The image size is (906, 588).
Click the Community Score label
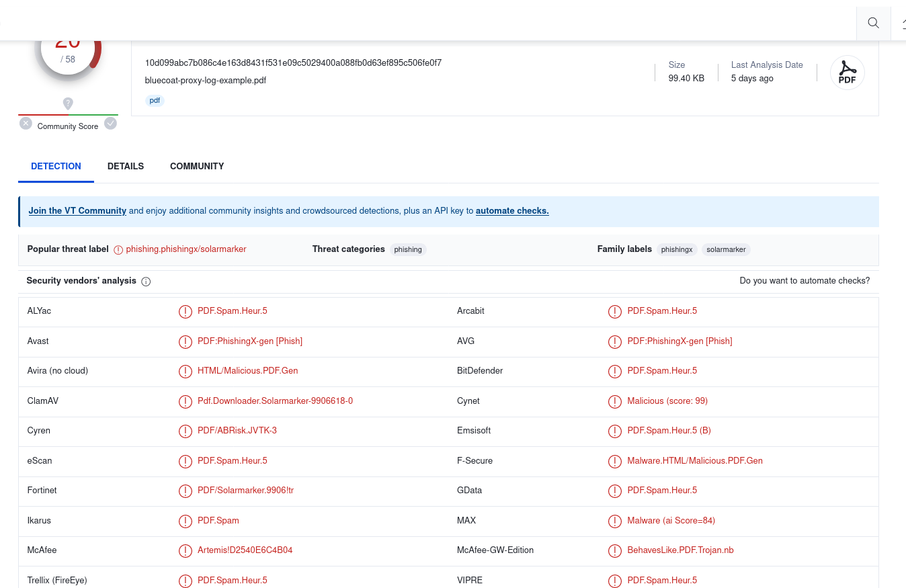point(68,126)
